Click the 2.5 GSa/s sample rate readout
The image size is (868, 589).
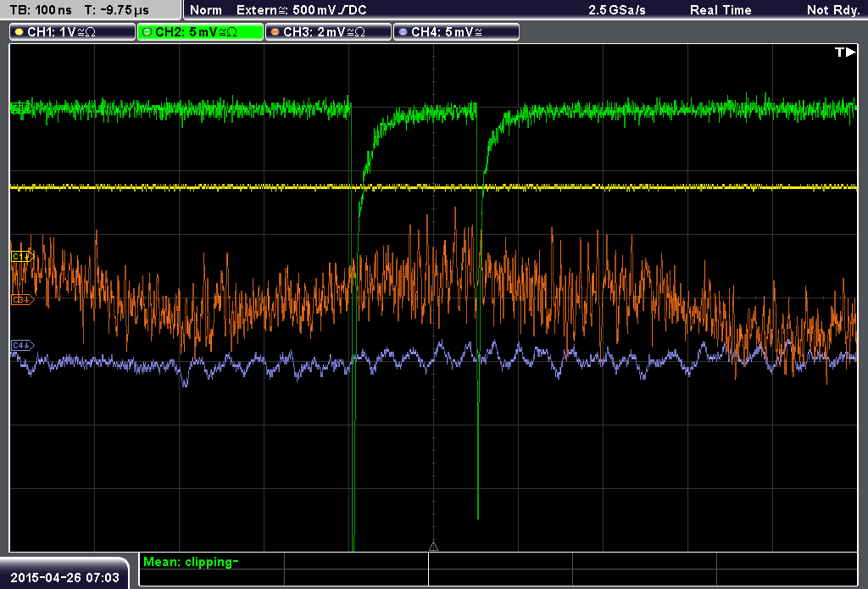(x=617, y=10)
